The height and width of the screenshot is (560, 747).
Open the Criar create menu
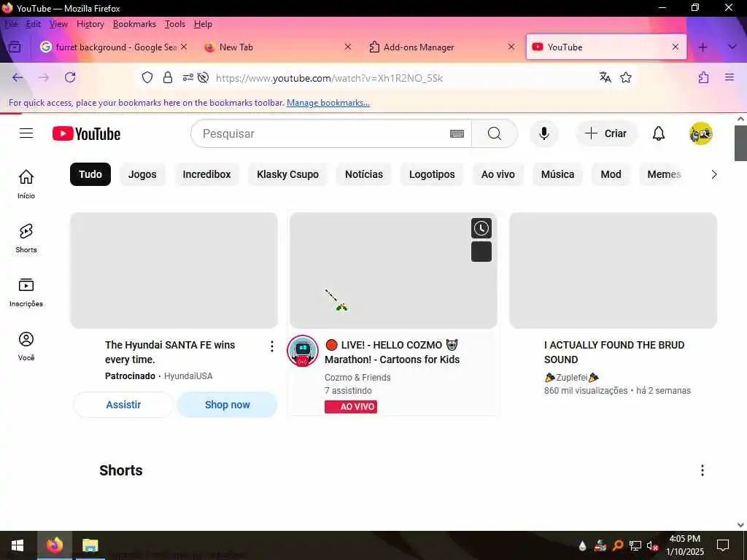(605, 133)
